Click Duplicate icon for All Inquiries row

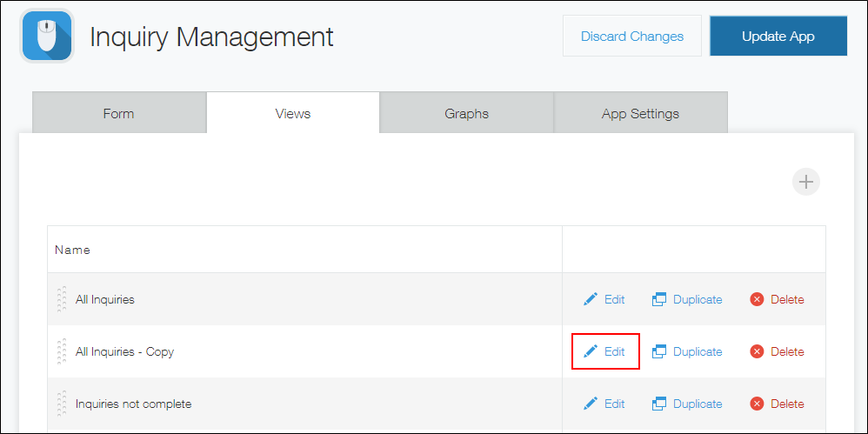pos(659,299)
